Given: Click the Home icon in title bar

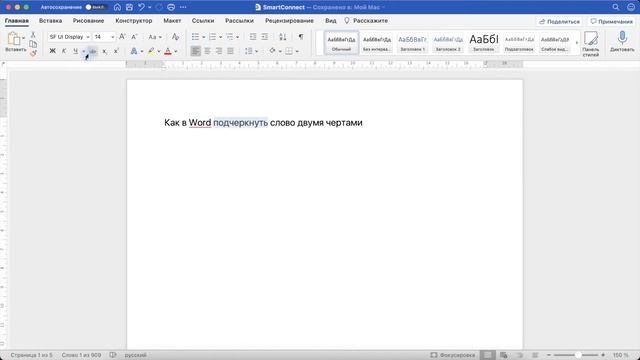Looking at the screenshot, I should pyautogui.click(x=117, y=7).
